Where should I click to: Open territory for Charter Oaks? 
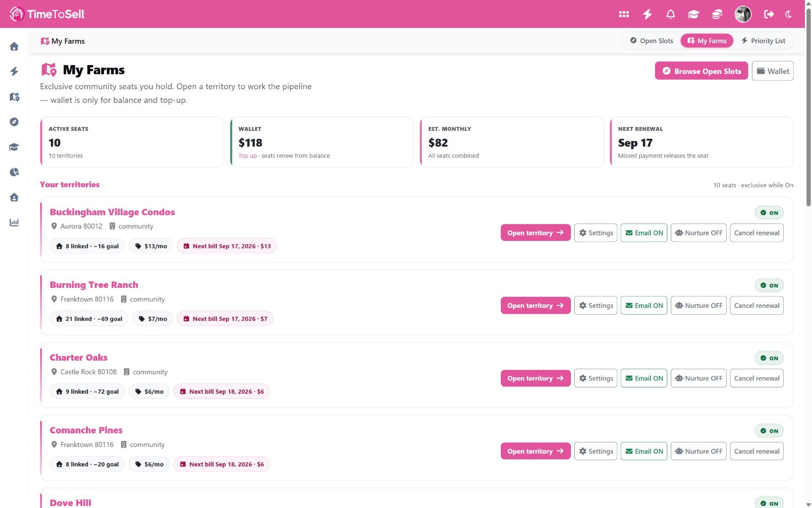click(x=535, y=378)
